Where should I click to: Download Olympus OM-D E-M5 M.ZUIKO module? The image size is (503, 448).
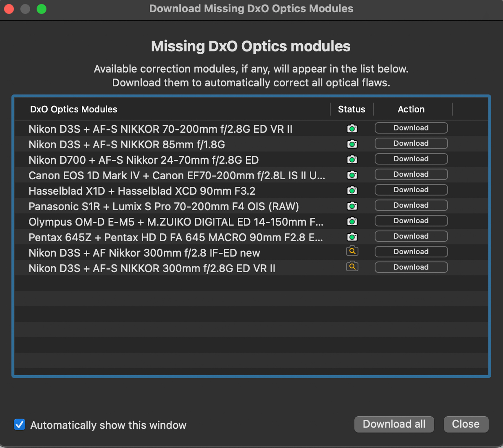411,221
